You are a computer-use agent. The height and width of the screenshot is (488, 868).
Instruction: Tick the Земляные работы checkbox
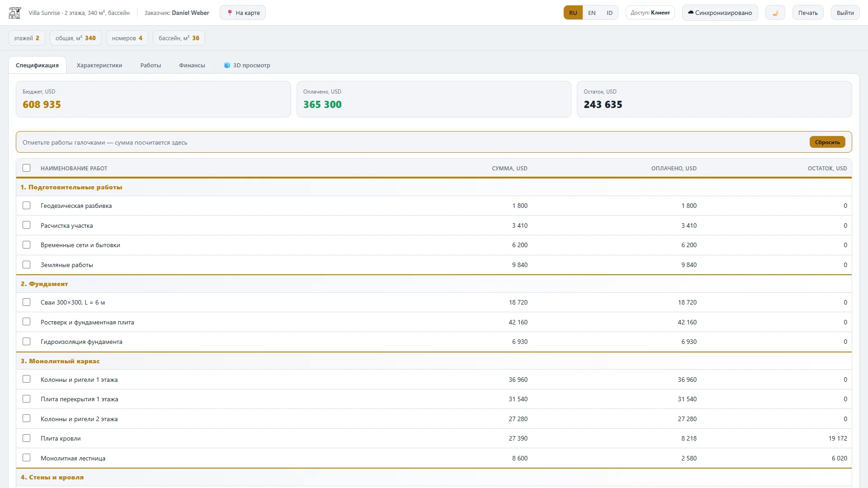[27, 265]
